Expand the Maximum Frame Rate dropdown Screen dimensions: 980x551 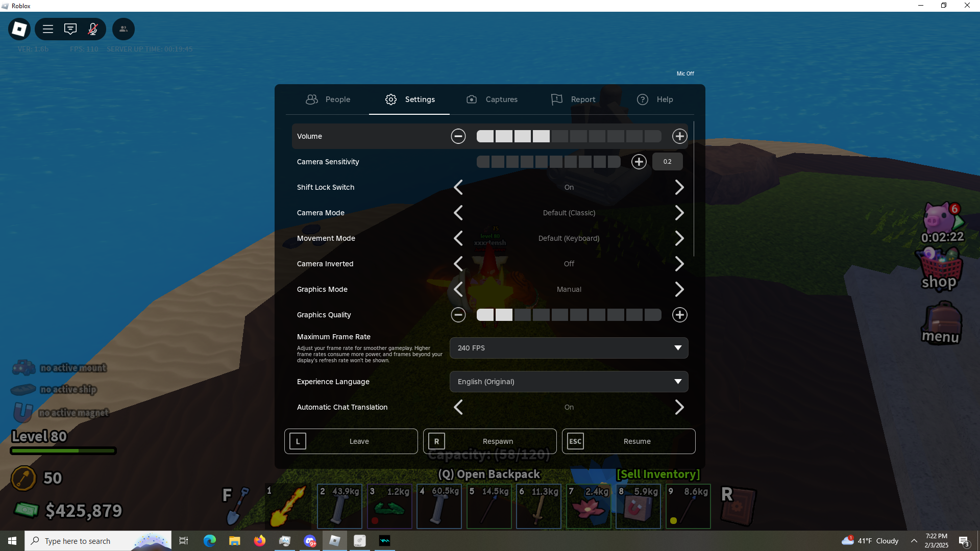pos(569,348)
